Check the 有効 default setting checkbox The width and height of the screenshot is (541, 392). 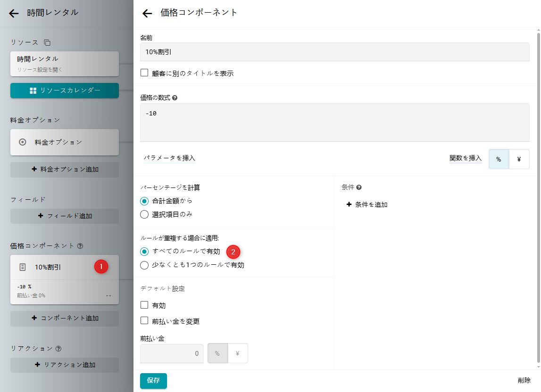pyautogui.click(x=144, y=305)
